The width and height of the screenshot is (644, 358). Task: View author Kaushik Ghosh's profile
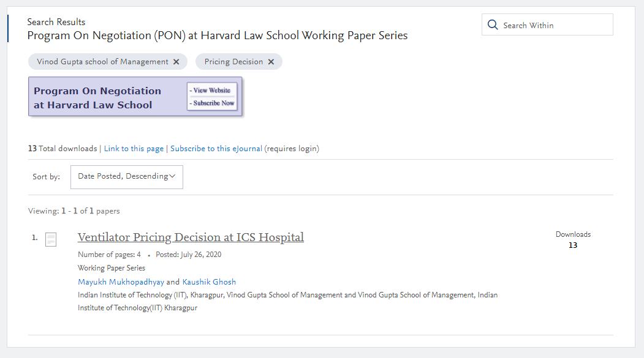point(209,282)
